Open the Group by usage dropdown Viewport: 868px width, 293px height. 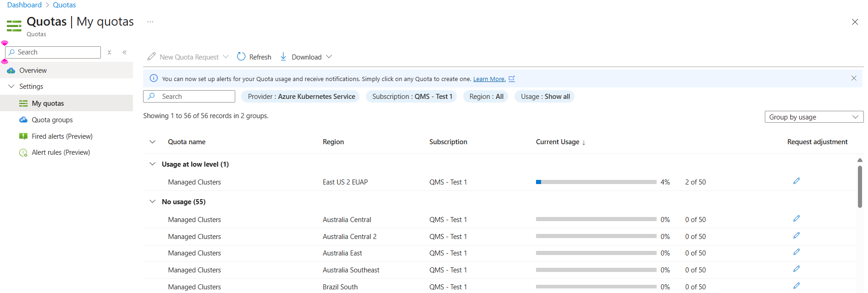point(813,117)
